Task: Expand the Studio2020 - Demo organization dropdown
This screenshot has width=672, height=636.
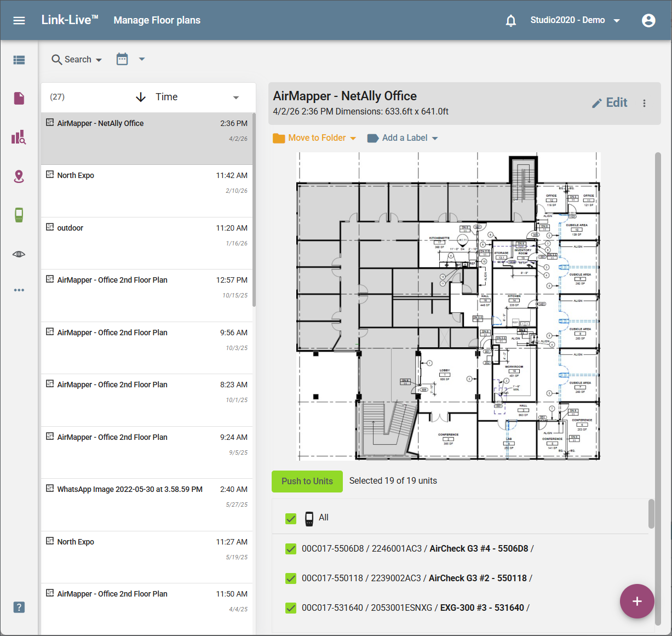Action: (617, 21)
